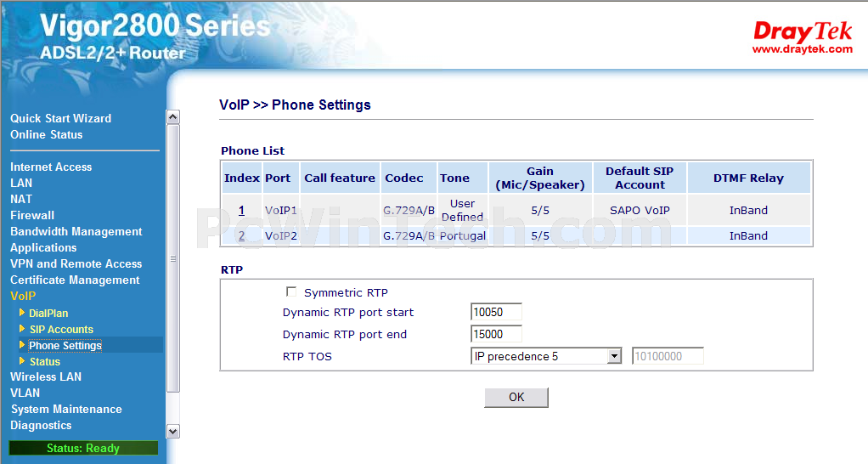The width and height of the screenshot is (868, 464).
Task: Enable the Symmetric RTP checkbox
Action: pos(291,291)
